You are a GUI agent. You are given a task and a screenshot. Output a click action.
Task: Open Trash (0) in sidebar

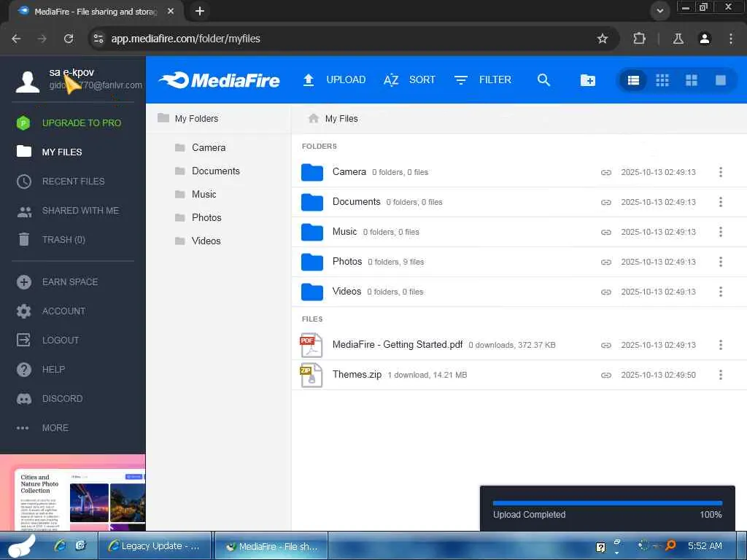51,239
